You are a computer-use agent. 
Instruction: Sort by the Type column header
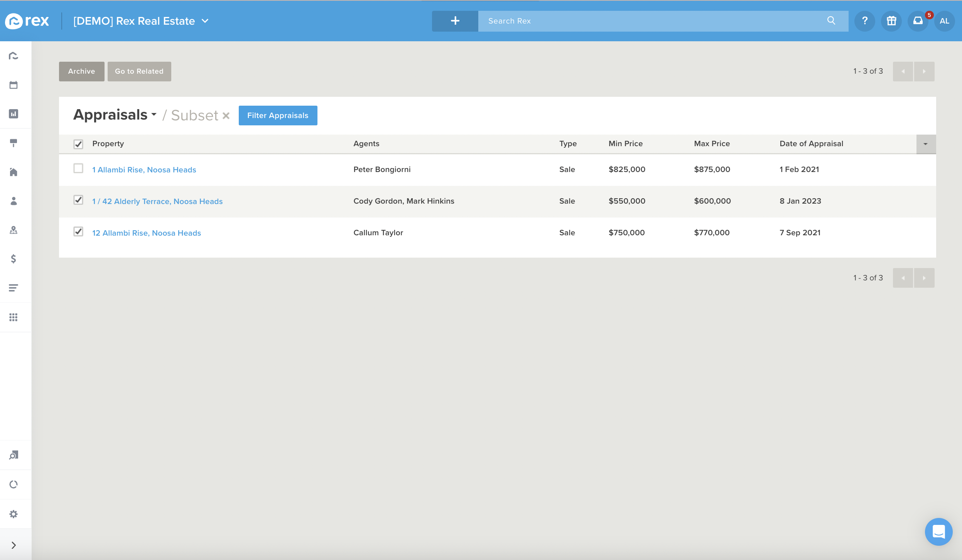568,143
